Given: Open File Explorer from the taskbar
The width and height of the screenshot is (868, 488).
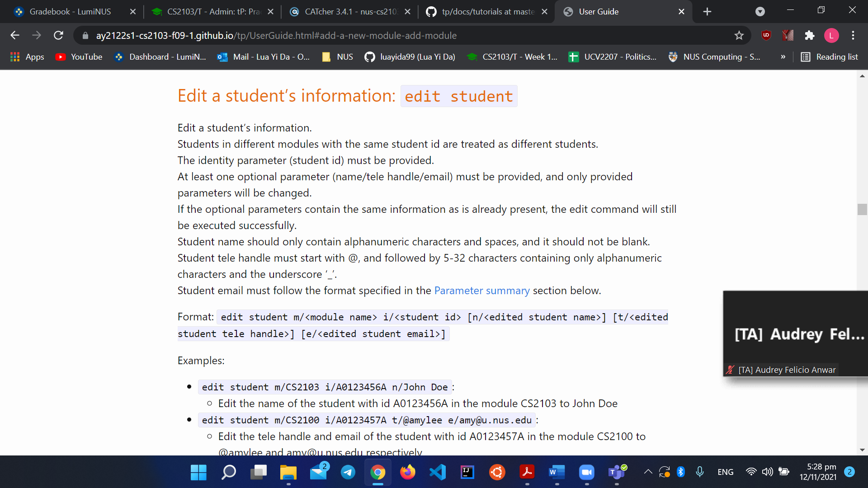Looking at the screenshot, I should [288, 472].
